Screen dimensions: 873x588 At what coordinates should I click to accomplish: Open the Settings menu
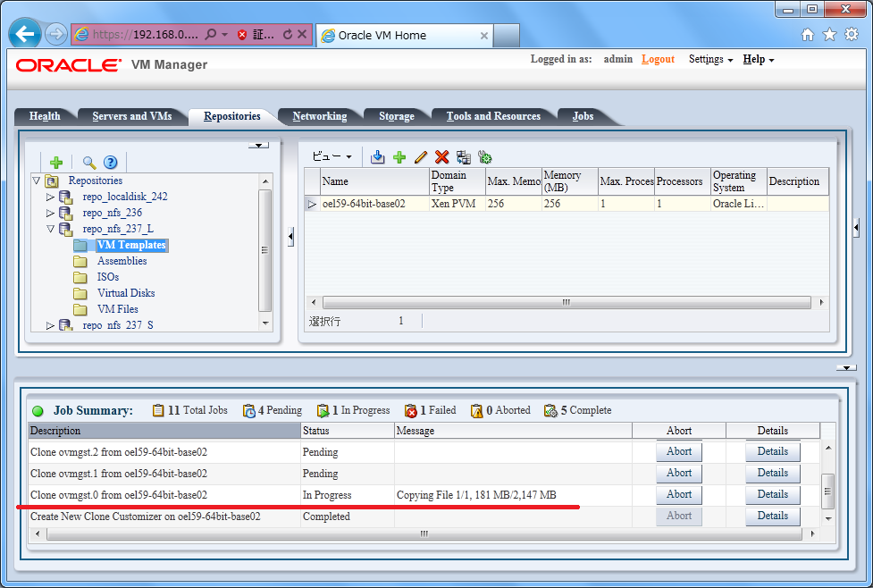[709, 59]
